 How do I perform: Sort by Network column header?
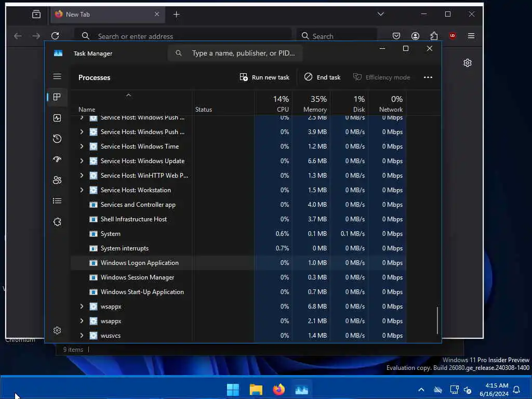tap(387, 103)
